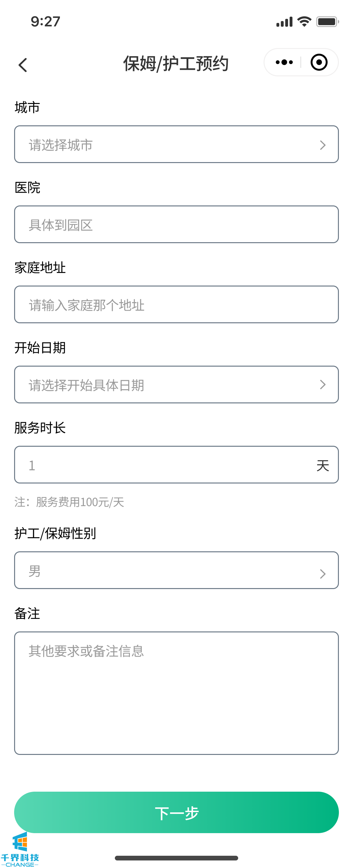Tap the chevron in the gender field
Image resolution: width=353 pixels, height=868 pixels.
click(x=322, y=574)
